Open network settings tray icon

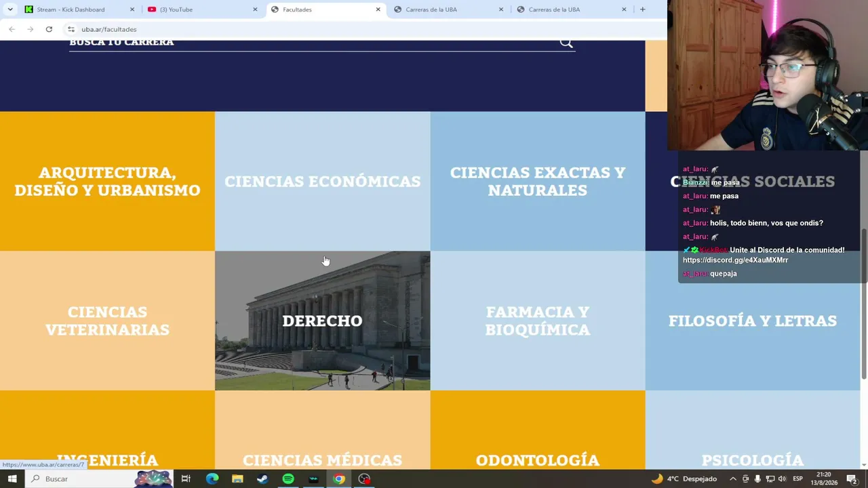coord(770,479)
